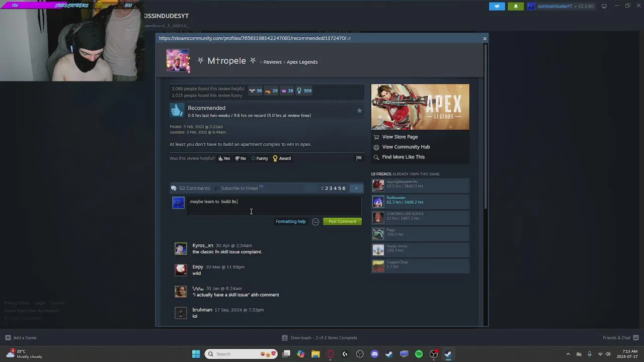Close the review popup with X
Image resolution: width=644 pixels, height=362 pixels.
pyautogui.click(x=485, y=39)
